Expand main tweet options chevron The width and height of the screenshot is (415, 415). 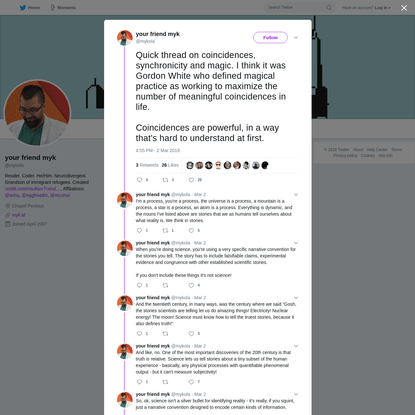[x=296, y=38]
